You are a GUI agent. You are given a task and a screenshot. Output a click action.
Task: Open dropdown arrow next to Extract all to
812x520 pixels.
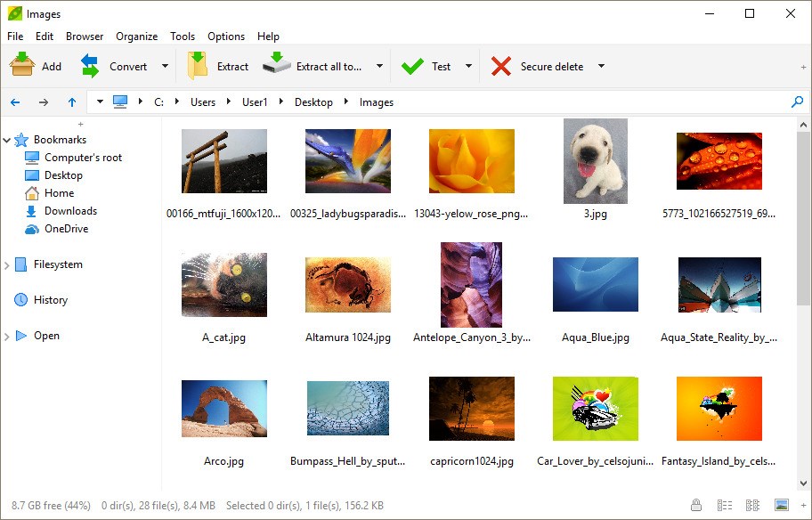[x=379, y=66]
